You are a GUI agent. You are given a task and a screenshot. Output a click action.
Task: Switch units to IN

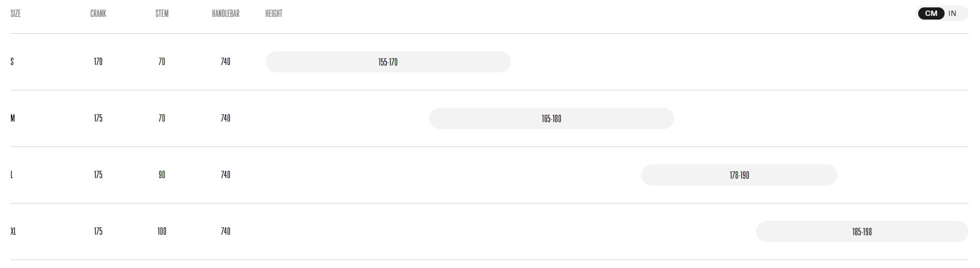(x=952, y=14)
